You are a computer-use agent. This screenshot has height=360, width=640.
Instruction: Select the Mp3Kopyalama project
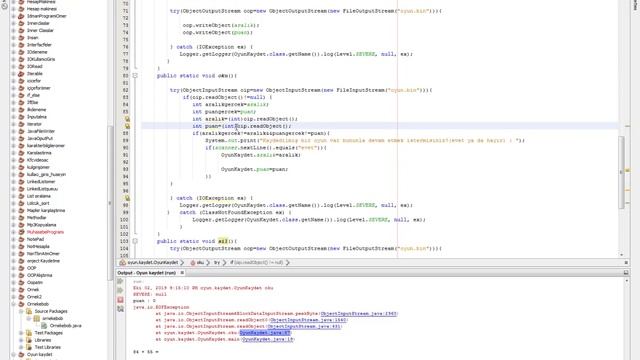[42, 225]
